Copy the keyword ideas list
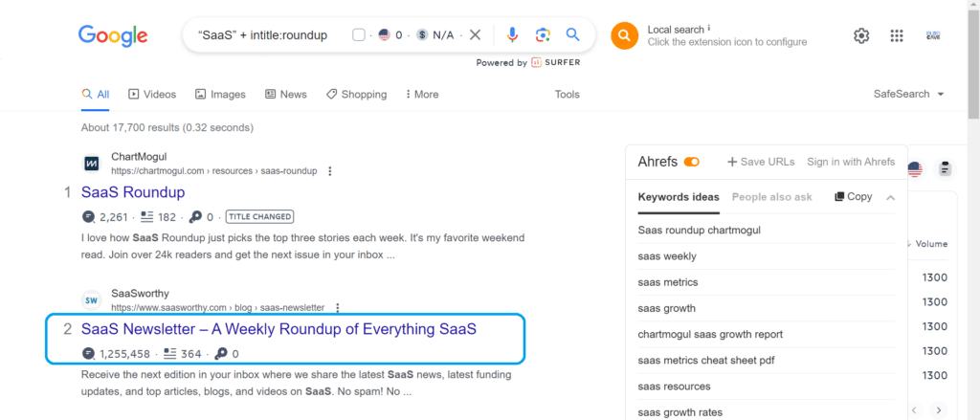This screenshot has height=420, width=980. [x=854, y=196]
